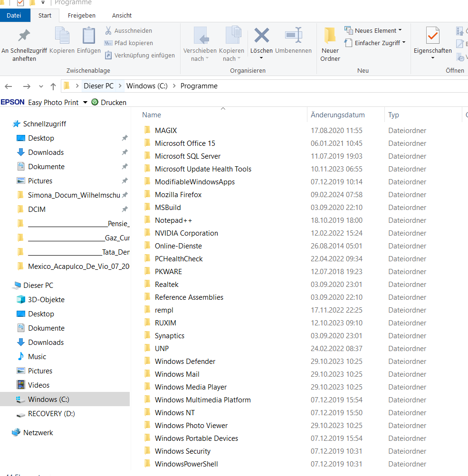
Task: Open Netzwerk in navigation pane
Action: (x=38, y=433)
